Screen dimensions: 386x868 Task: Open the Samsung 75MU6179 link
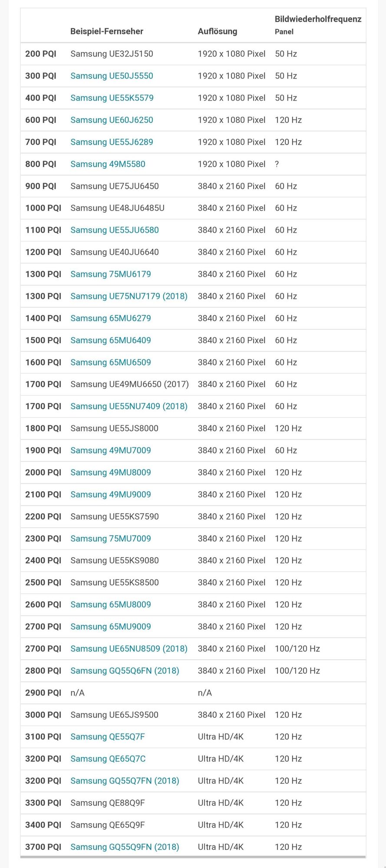(x=111, y=274)
